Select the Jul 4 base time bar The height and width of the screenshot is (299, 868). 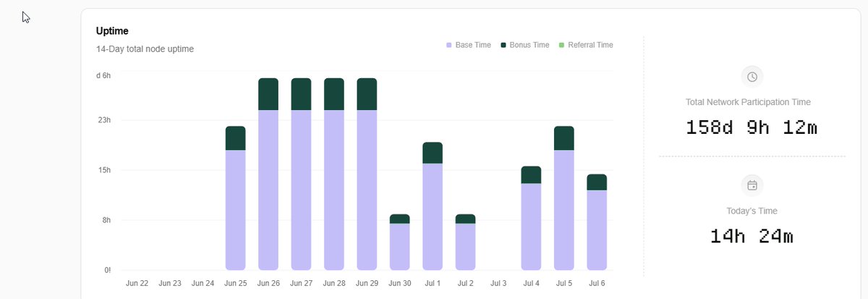pos(531,227)
